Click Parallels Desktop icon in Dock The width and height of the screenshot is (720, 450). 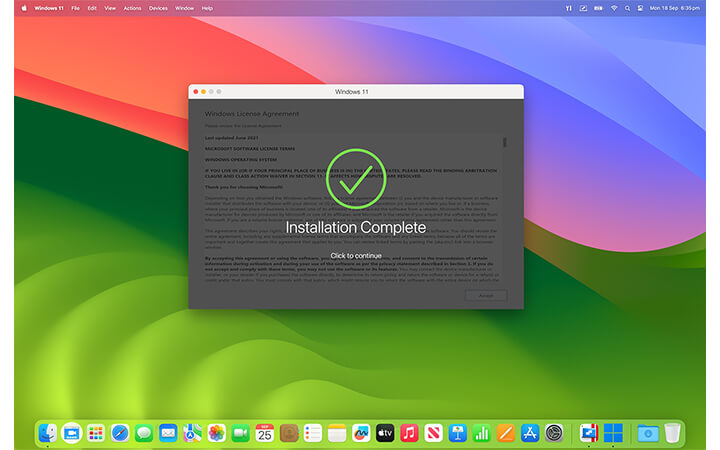pos(589,433)
